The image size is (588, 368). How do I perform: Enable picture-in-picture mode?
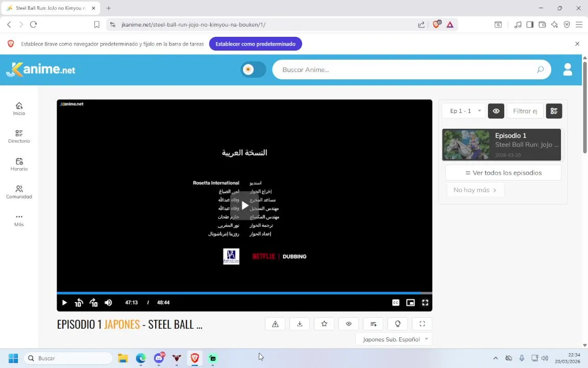(410, 303)
